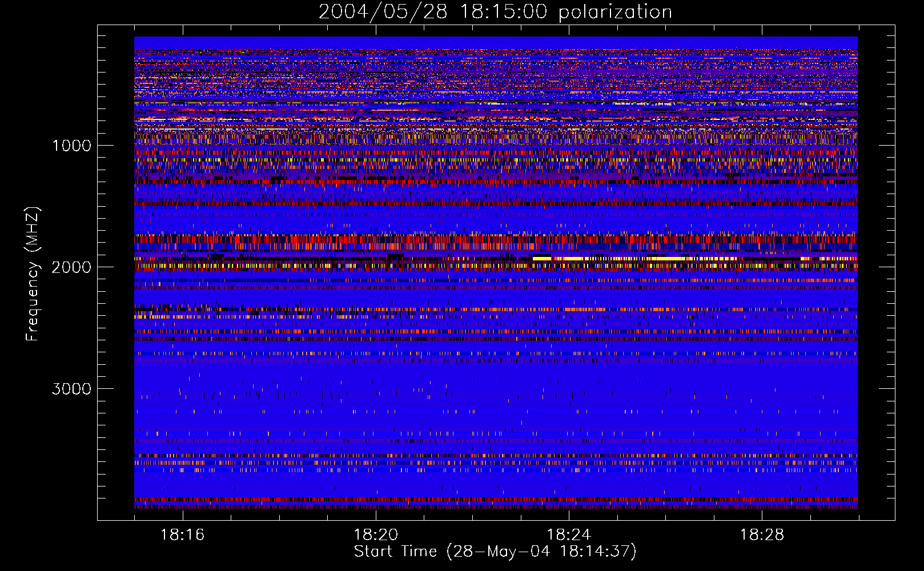The height and width of the screenshot is (571, 924).
Task: Click the "Start Time (28-May-04 18:14:37)" label
Action: pyautogui.click(x=495, y=552)
